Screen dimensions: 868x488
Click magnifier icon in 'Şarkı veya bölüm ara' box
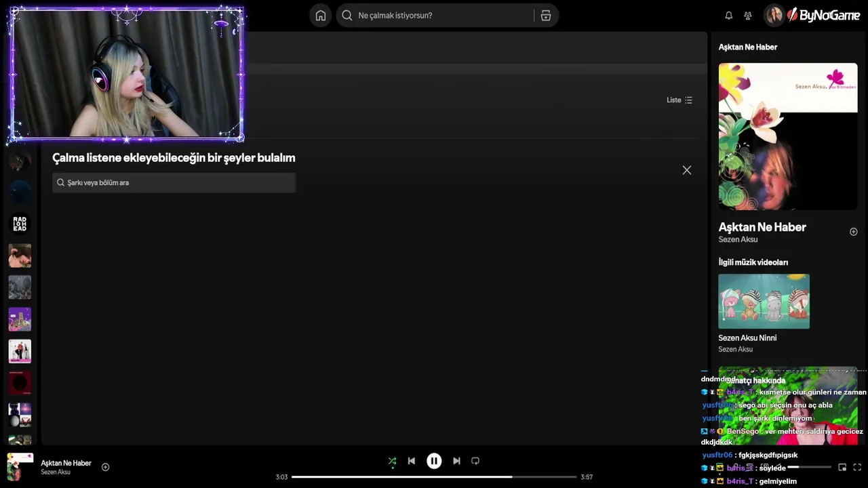pyautogui.click(x=60, y=182)
